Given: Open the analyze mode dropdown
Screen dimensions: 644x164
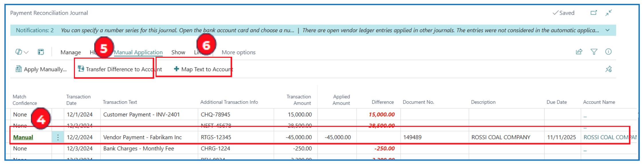Looking at the screenshot, I should pos(22,52).
